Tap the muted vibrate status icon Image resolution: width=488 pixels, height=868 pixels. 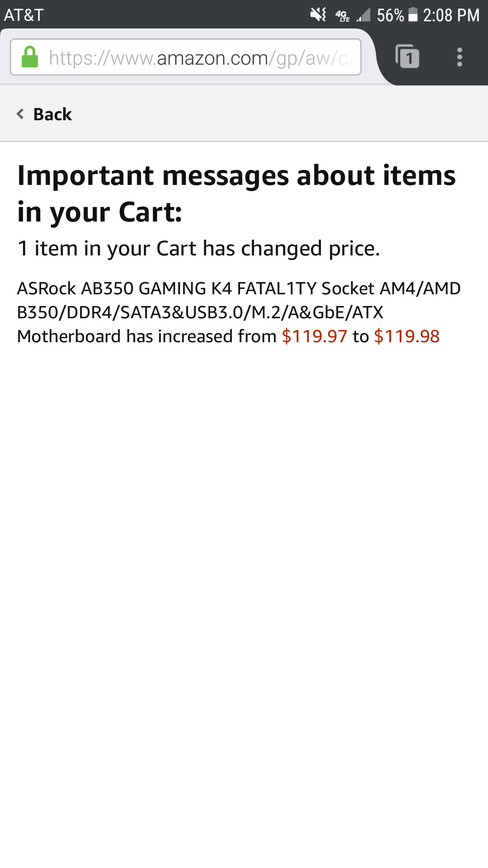[318, 15]
